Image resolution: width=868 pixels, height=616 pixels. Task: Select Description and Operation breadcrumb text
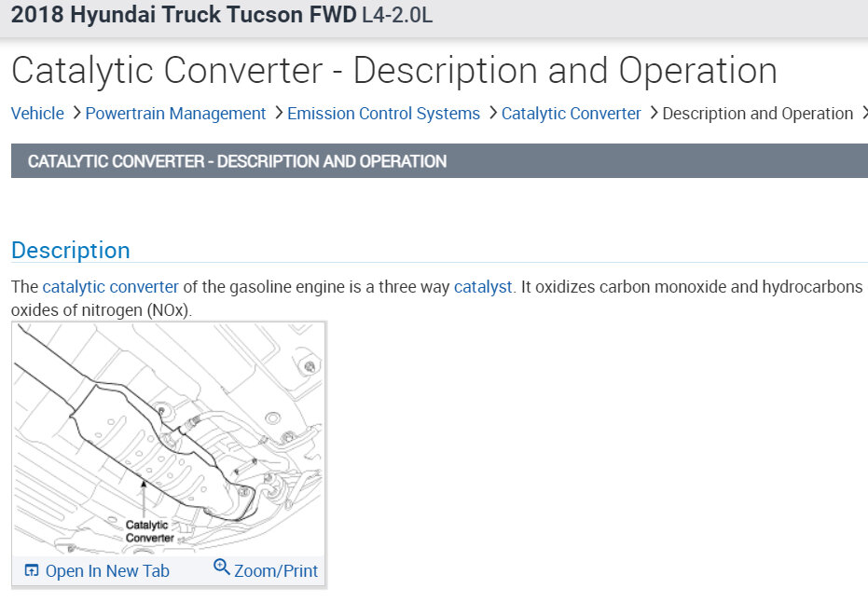tap(757, 114)
